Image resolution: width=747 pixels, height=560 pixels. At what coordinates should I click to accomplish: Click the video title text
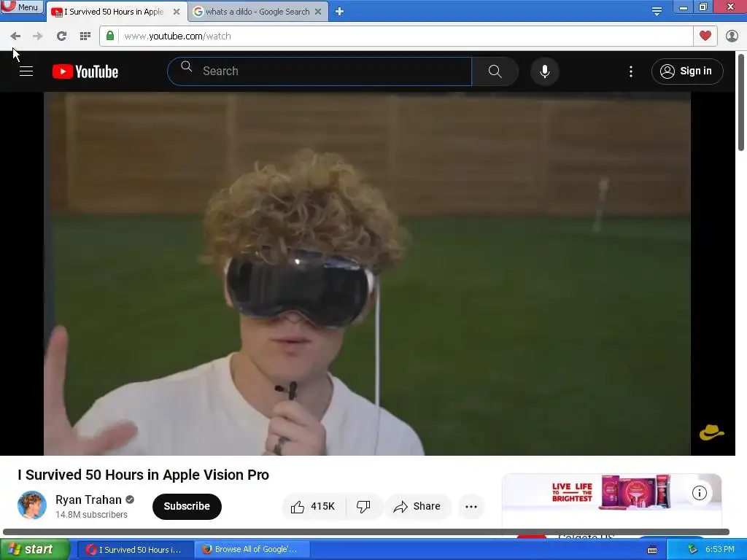pos(144,475)
